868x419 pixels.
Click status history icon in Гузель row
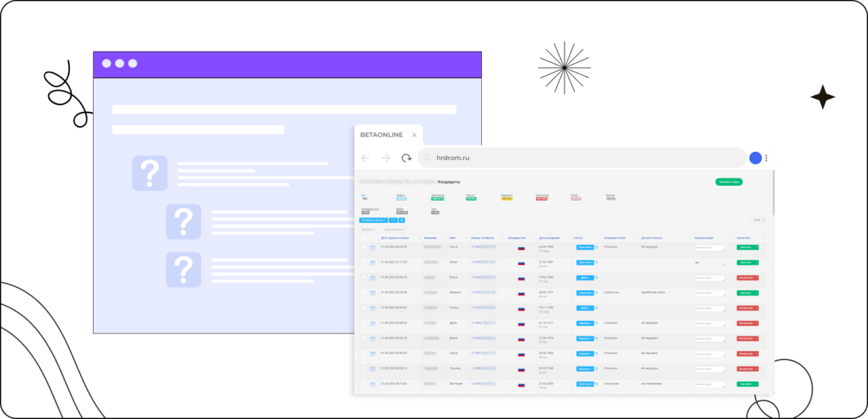596,308
